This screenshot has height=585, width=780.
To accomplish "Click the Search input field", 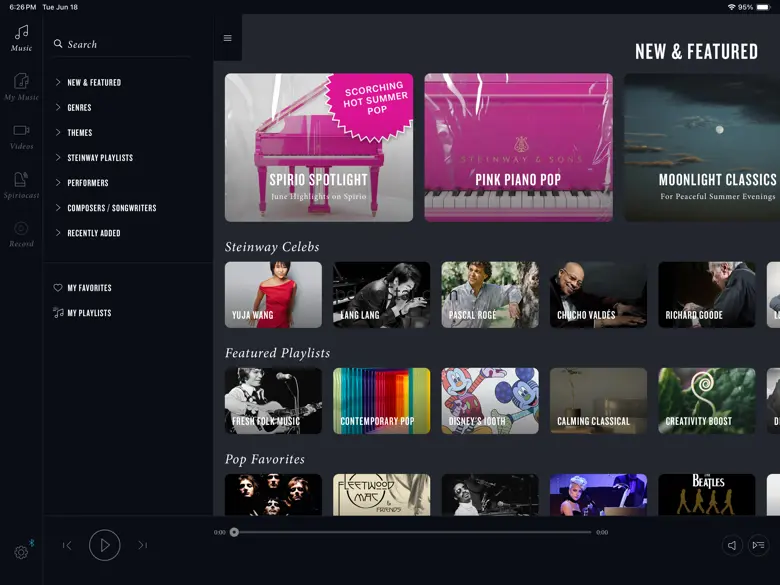I will tap(122, 44).
